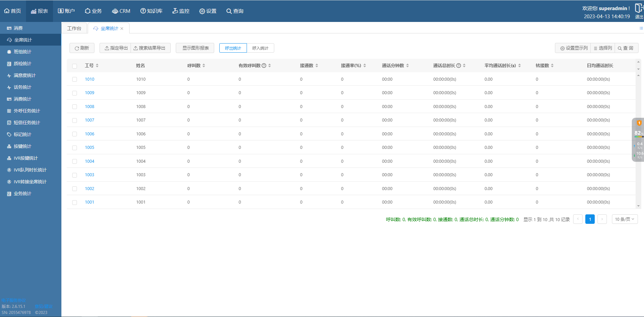Image resolution: width=644 pixels, height=317 pixels.
Task: Close the 坐席统计 tab
Action: pyautogui.click(x=122, y=29)
